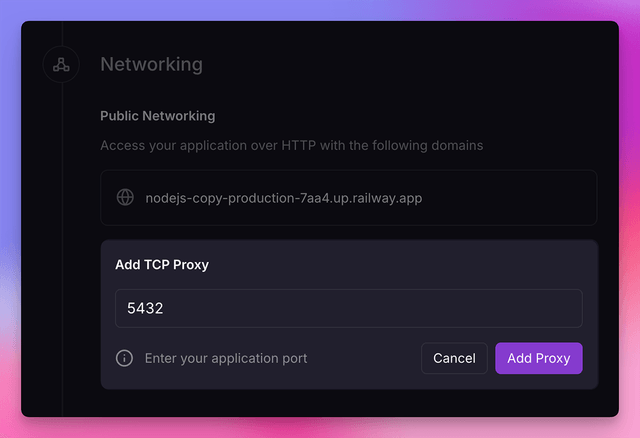Click the info icon near the port hint
Viewport: 640px width, 438px height.
pos(124,358)
